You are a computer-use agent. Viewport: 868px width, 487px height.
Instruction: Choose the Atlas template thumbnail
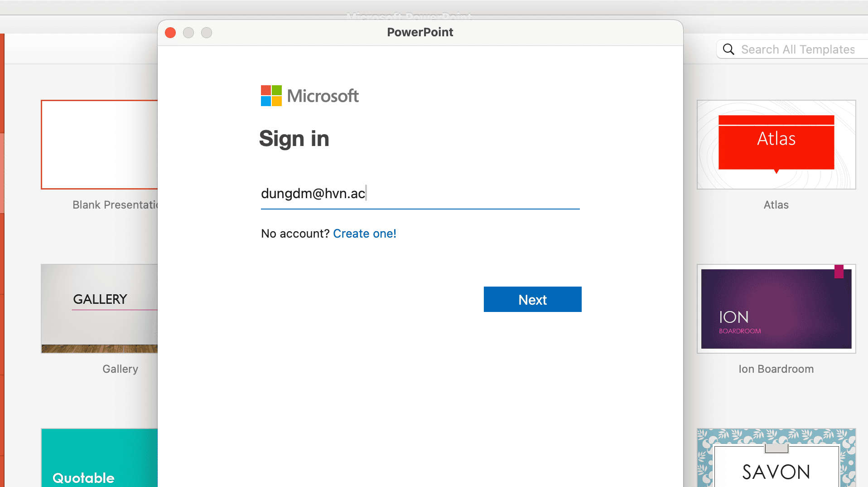tap(776, 145)
